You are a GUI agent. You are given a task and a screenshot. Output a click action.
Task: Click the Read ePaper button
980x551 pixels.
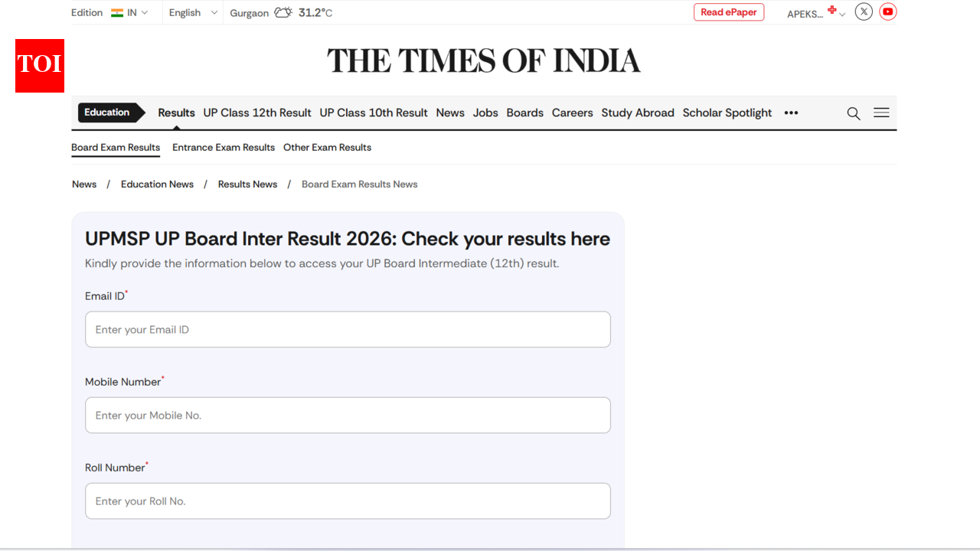click(x=728, y=11)
